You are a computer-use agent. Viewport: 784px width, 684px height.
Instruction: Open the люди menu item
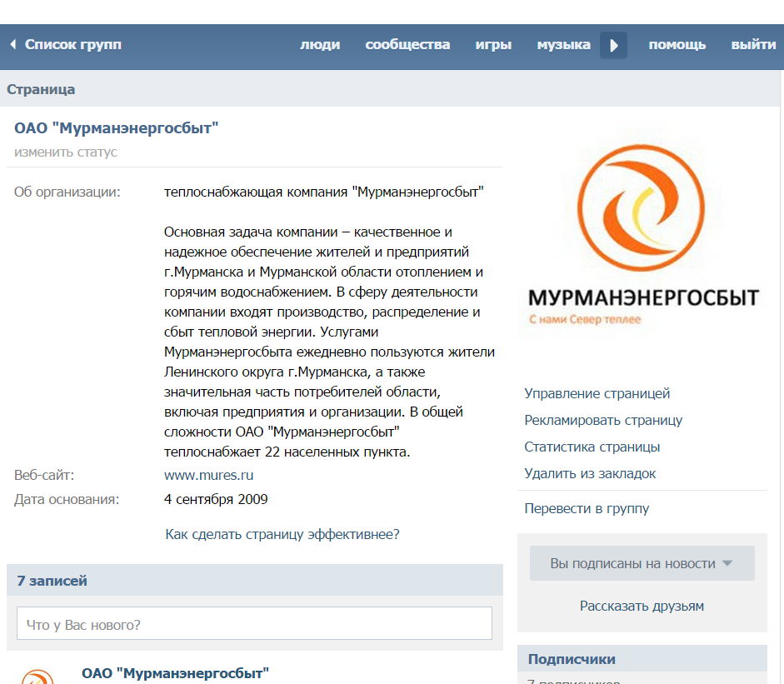click(320, 45)
